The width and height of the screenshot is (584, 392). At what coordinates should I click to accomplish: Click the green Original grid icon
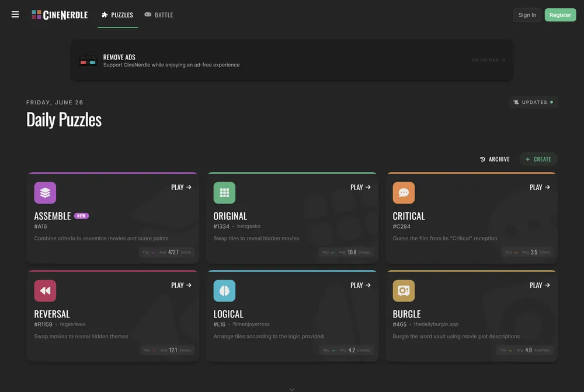tap(224, 192)
